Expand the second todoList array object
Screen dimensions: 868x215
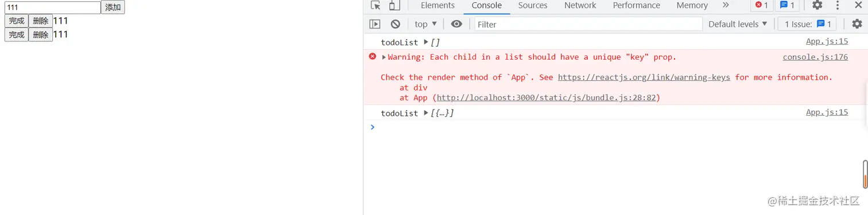426,113
